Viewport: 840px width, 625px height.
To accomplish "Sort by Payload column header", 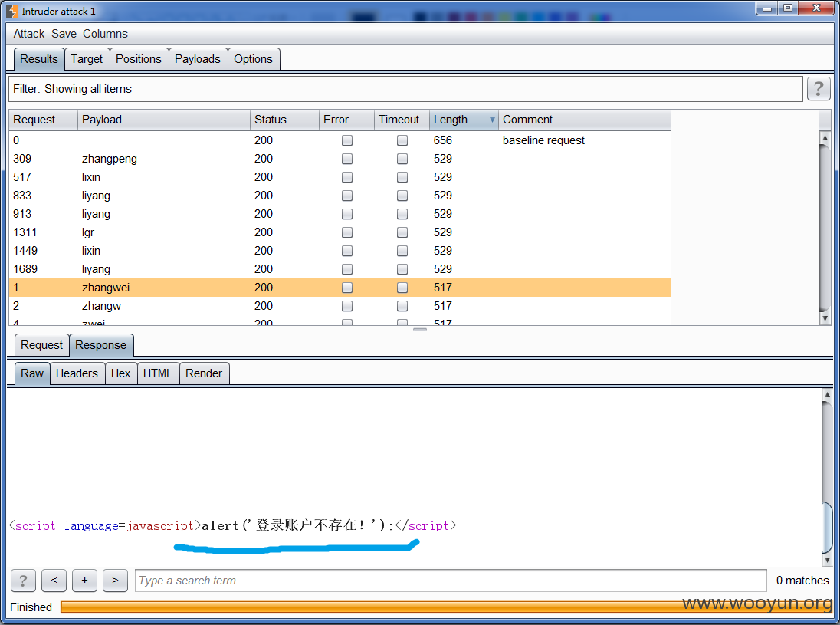I will pyautogui.click(x=164, y=120).
